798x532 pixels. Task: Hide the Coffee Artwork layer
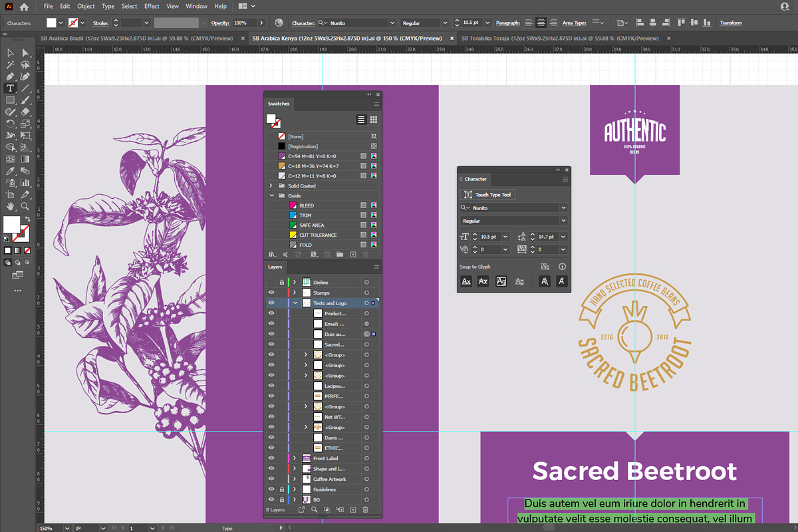click(271, 479)
